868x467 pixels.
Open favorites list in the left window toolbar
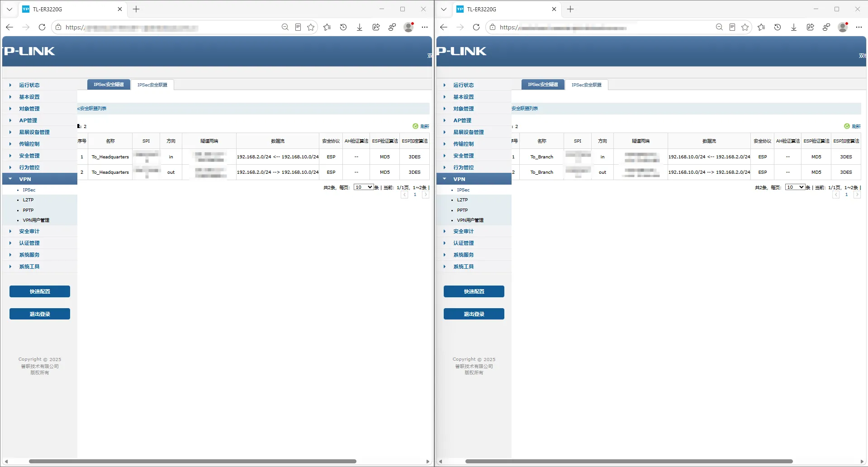(x=327, y=27)
